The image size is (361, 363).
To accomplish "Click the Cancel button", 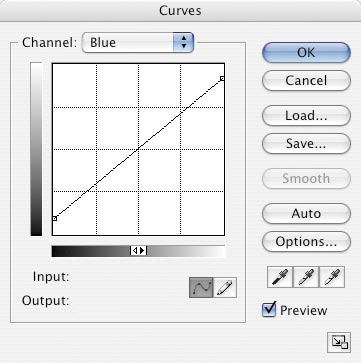I will (306, 80).
